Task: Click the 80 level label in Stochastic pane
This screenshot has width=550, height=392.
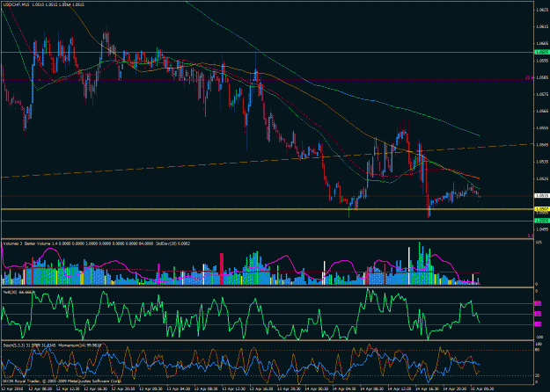Action: 537,350
